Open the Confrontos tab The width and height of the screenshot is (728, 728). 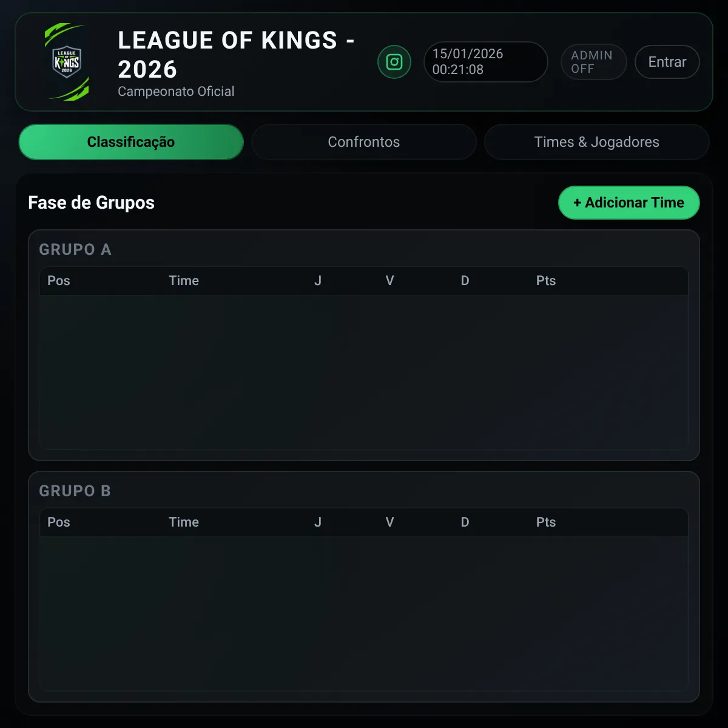coord(364,142)
